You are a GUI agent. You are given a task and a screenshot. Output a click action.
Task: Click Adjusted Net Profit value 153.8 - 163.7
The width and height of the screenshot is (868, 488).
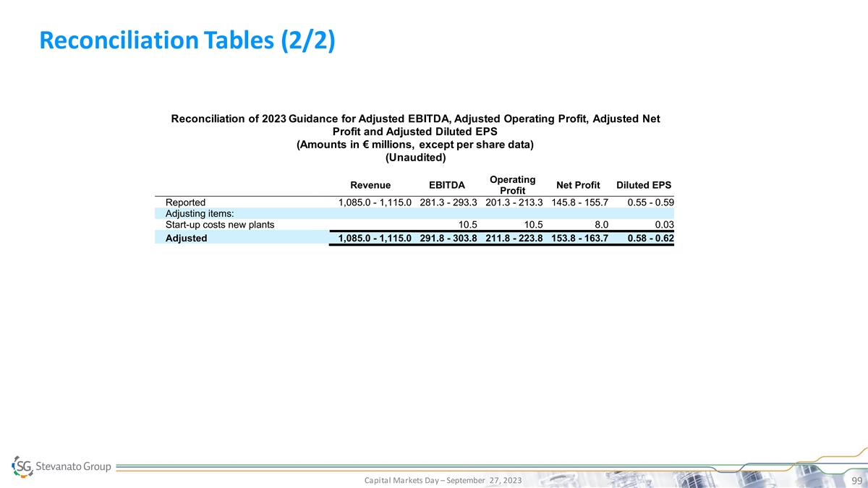(579, 238)
